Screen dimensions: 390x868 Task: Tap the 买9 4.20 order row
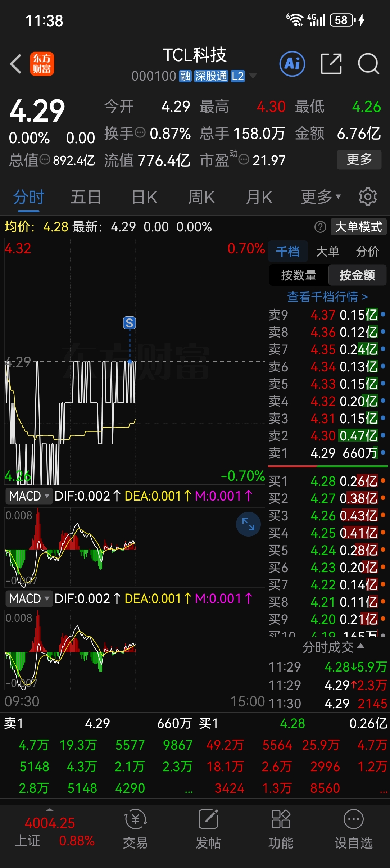pos(327,619)
